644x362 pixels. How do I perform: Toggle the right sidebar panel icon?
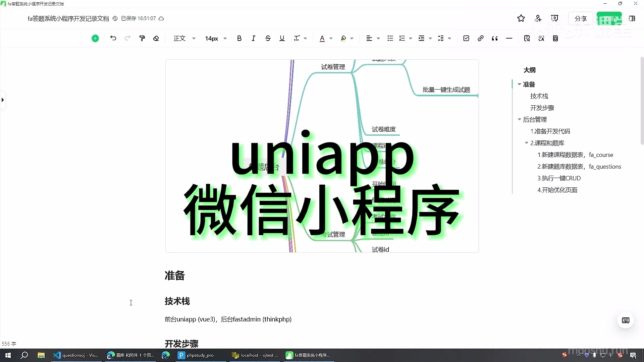632,18
